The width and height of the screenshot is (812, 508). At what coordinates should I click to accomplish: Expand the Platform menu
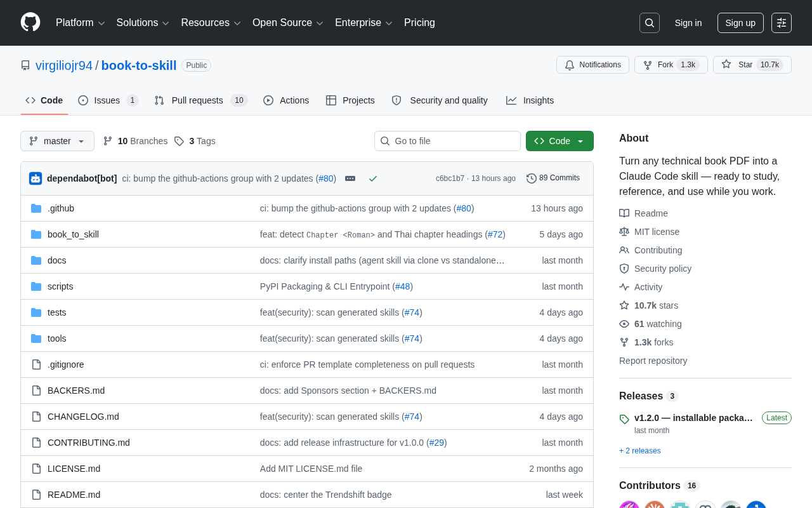coord(81,23)
